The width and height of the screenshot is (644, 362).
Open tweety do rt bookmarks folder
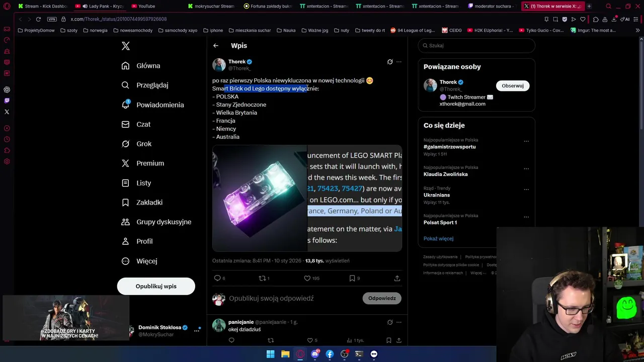click(369, 30)
